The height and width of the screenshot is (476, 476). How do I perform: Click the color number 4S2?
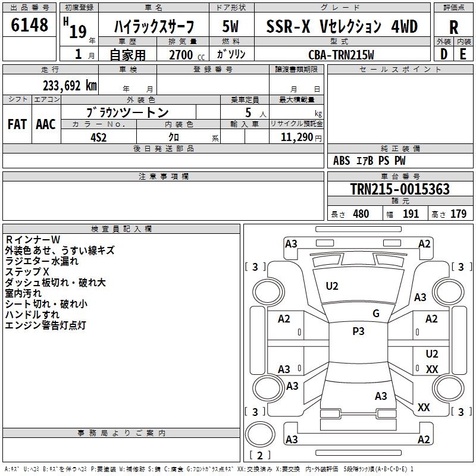(98, 136)
